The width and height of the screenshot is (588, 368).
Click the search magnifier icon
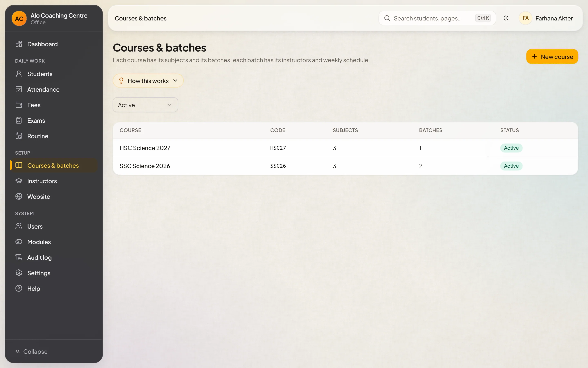point(387,18)
